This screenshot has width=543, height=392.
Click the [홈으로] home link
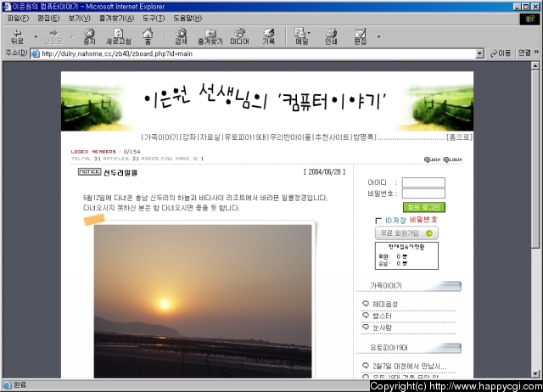tap(459, 137)
